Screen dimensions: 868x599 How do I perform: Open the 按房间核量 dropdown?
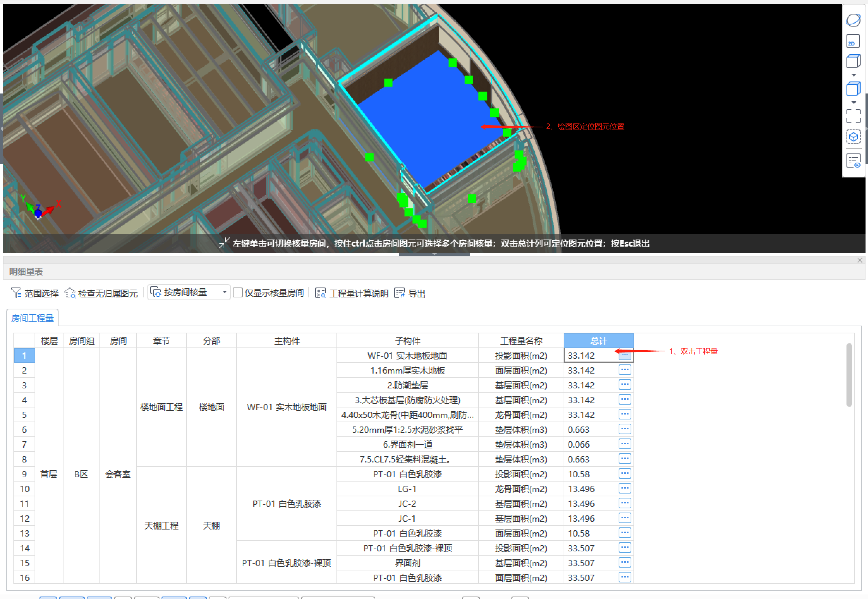[x=189, y=292]
